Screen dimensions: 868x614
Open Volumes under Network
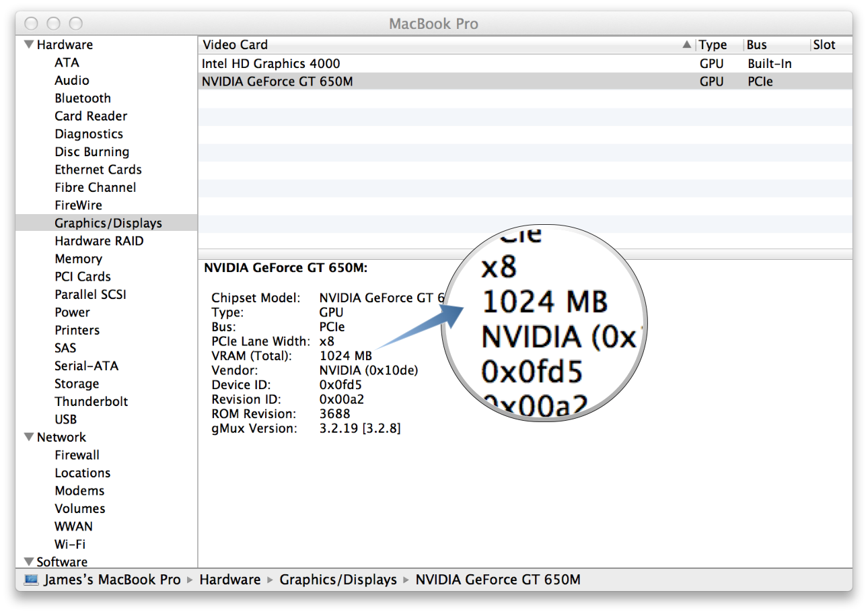[x=80, y=508]
